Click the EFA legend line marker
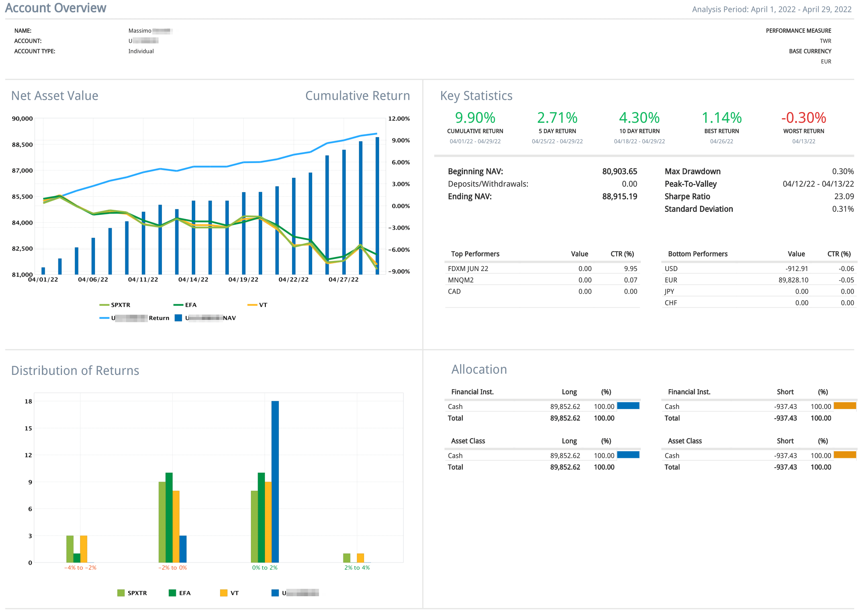Viewport: 868px width, 611px height. coord(178,305)
